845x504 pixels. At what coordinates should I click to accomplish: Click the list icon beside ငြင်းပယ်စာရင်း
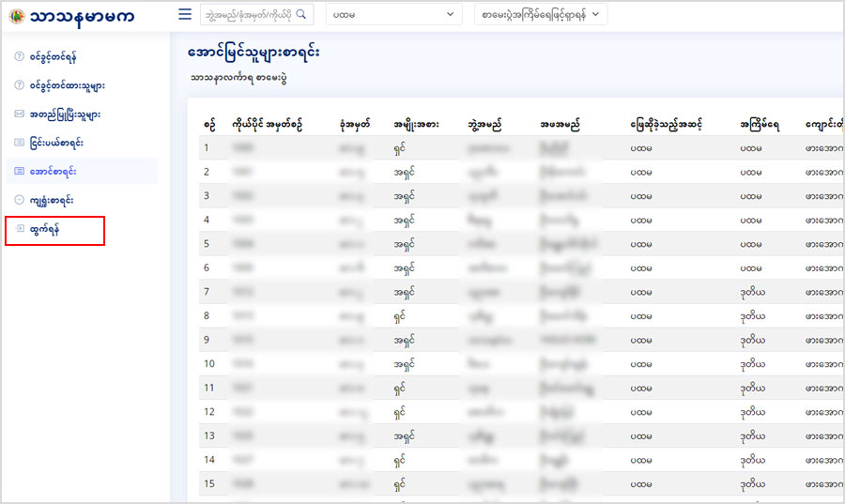19,143
